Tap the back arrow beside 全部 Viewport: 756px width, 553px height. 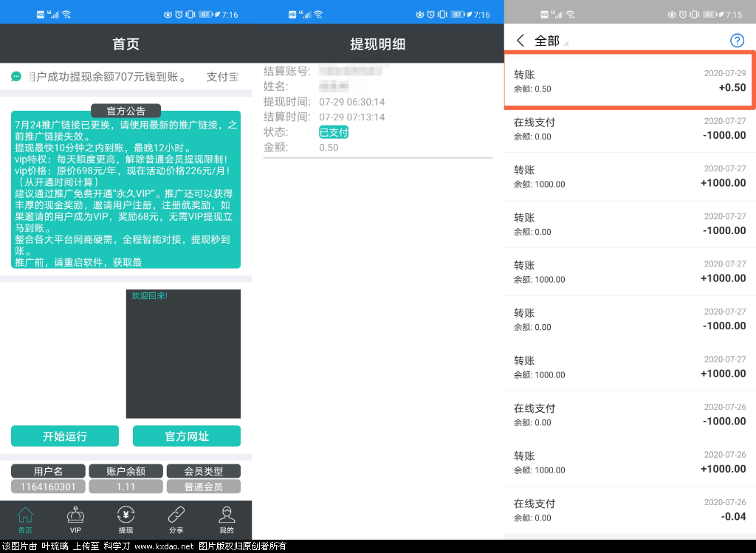[520, 41]
